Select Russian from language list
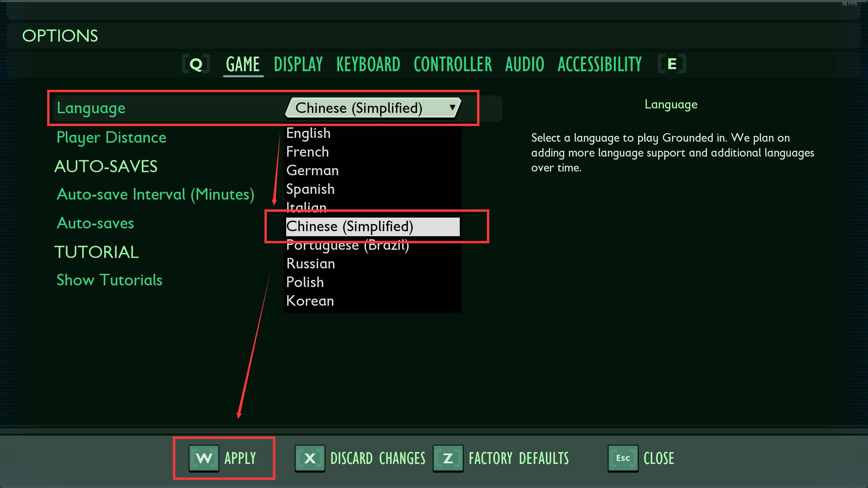 [311, 263]
